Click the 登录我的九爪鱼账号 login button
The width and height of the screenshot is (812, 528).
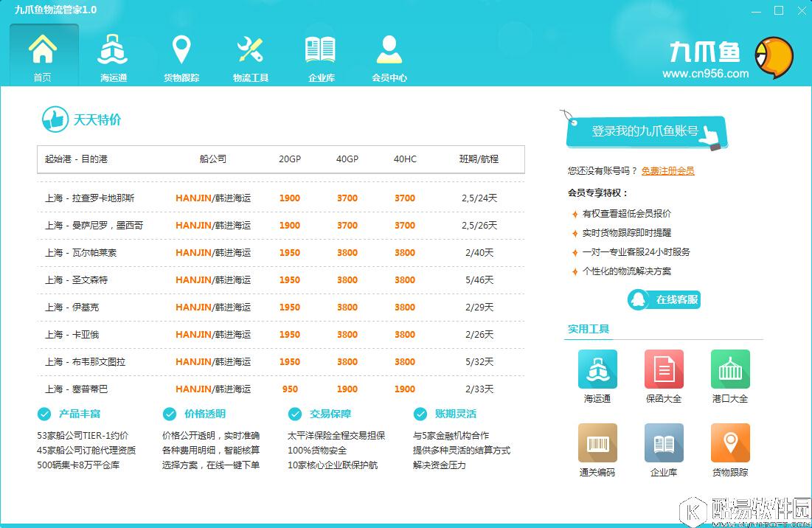[x=646, y=131]
